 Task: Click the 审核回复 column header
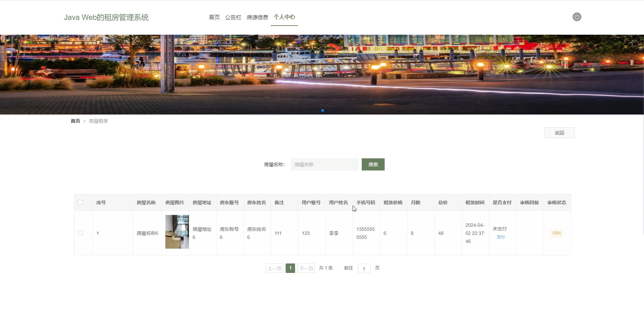[x=529, y=202]
